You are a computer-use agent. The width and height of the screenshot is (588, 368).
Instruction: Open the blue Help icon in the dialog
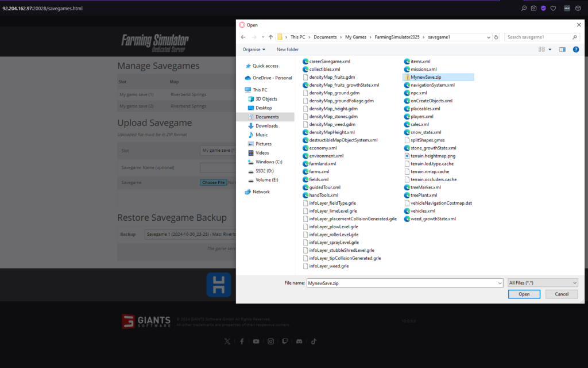click(575, 49)
